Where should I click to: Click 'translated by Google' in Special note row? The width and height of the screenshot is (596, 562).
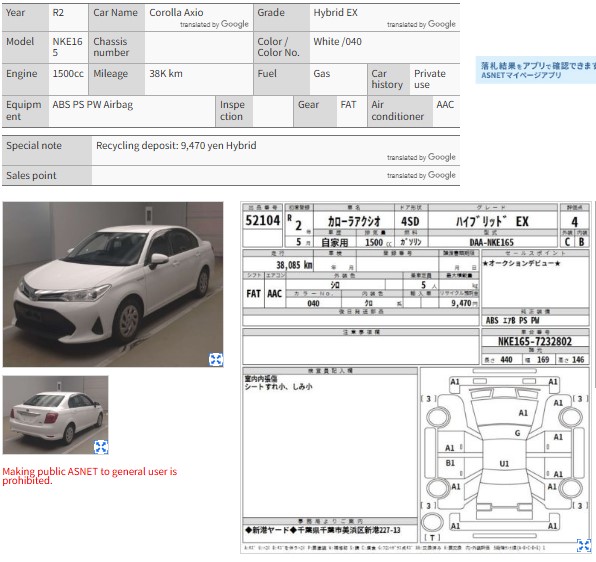click(x=421, y=157)
